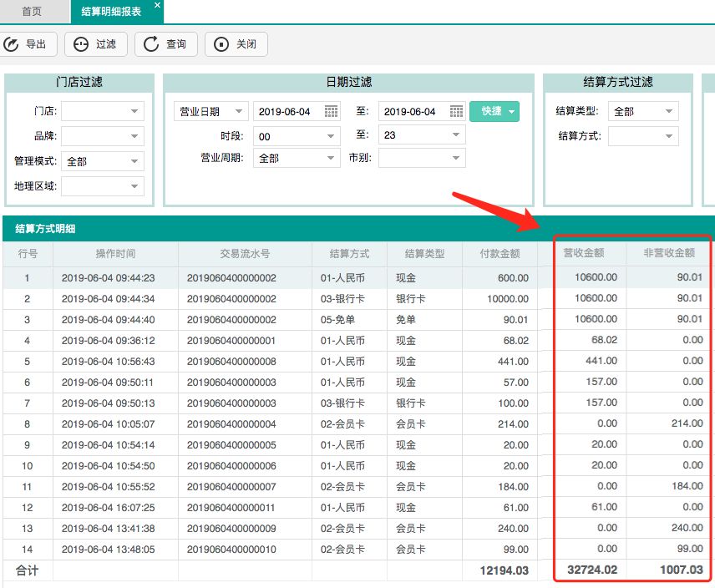This screenshot has height=588, width=715.
Task: Open the 时段 start dropdown showing 00
Action: (x=297, y=136)
